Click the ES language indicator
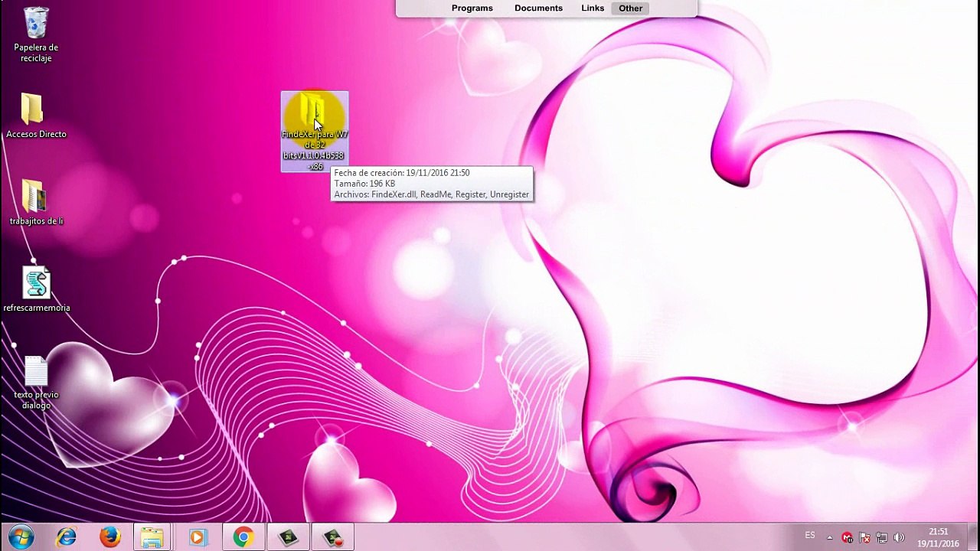The width and height of the screenshot is (980, 551). point(810,535)
